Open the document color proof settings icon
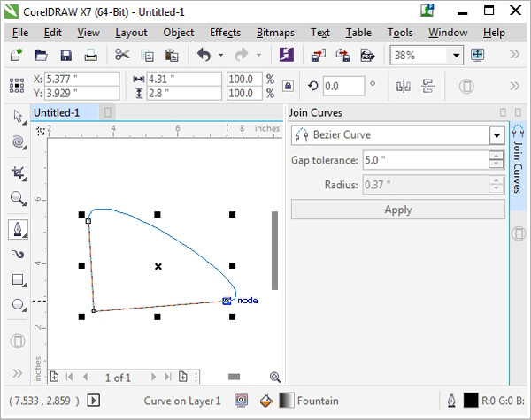This screenshot has width=531, height=420. coord(241,401)
